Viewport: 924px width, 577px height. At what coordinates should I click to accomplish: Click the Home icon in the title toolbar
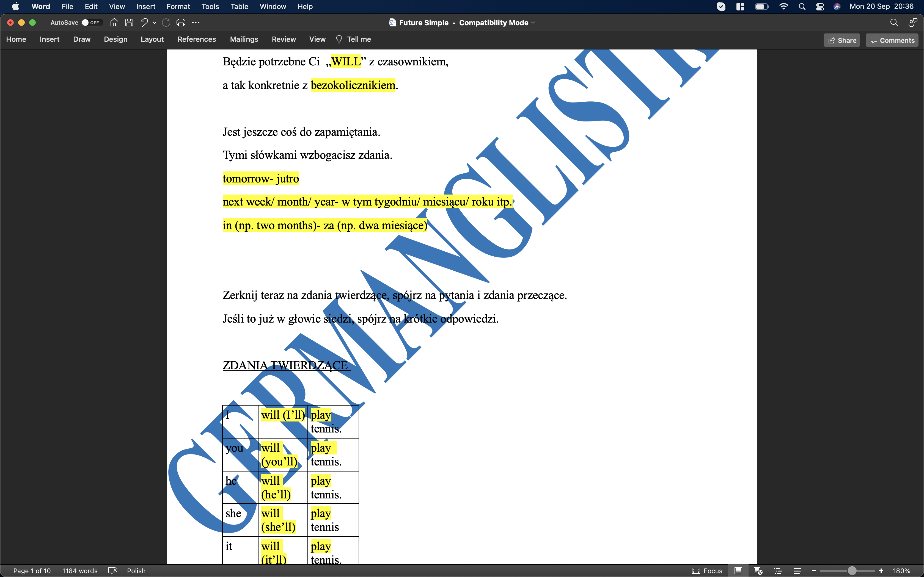click(x=114, y=23)
